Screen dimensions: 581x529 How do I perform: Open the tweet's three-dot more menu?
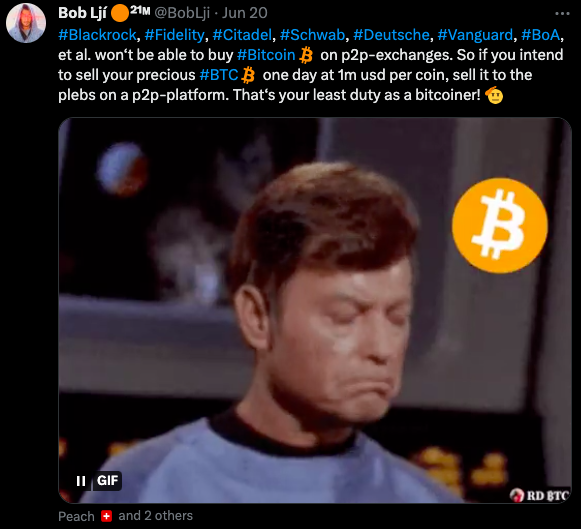point(562,14)
